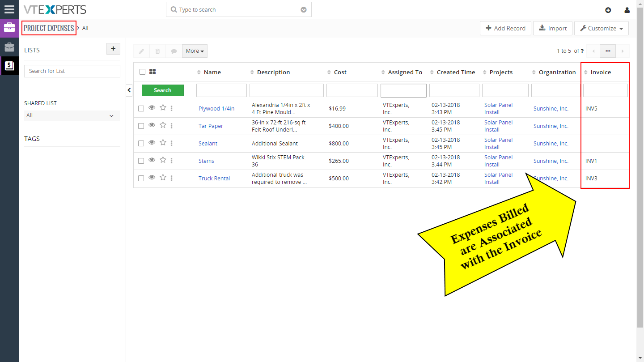Open more options for Truck Rental row
The height and width of the screenshot is (362, 644).
(x=172, y=178)
